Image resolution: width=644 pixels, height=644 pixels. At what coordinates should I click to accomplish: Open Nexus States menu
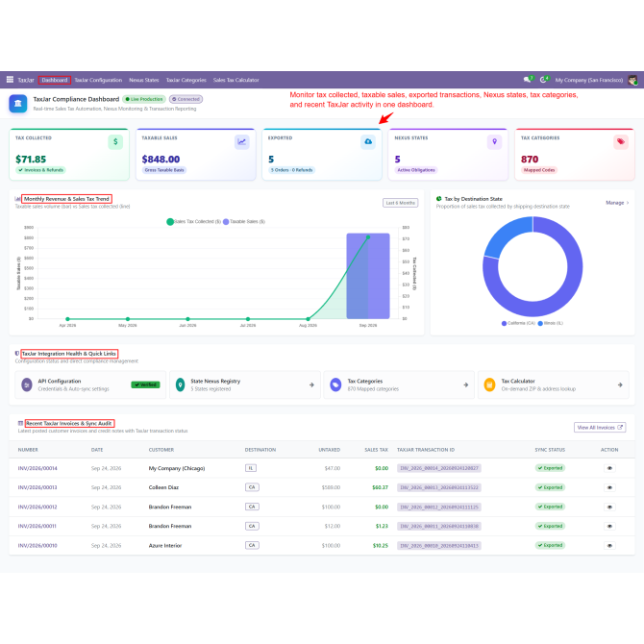point(144,80)
